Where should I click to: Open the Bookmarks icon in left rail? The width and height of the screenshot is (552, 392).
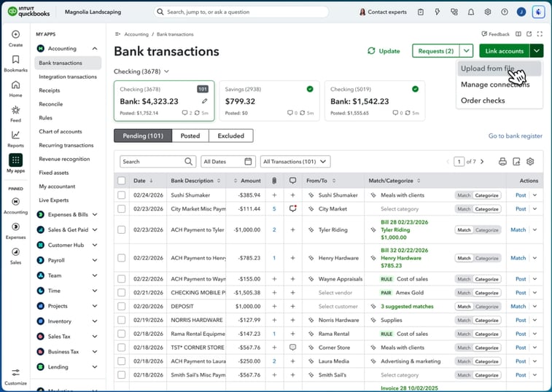click(15, 63)
